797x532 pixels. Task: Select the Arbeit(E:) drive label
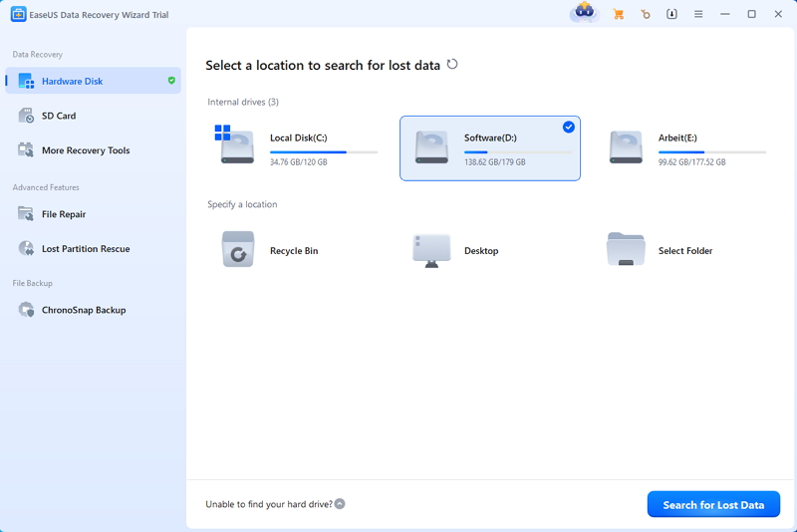point(677,137)
